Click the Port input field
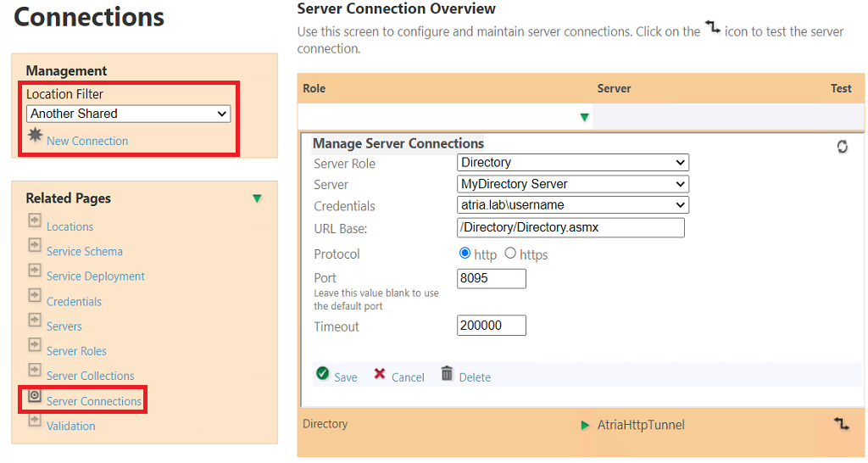 (x=491, y=278)
